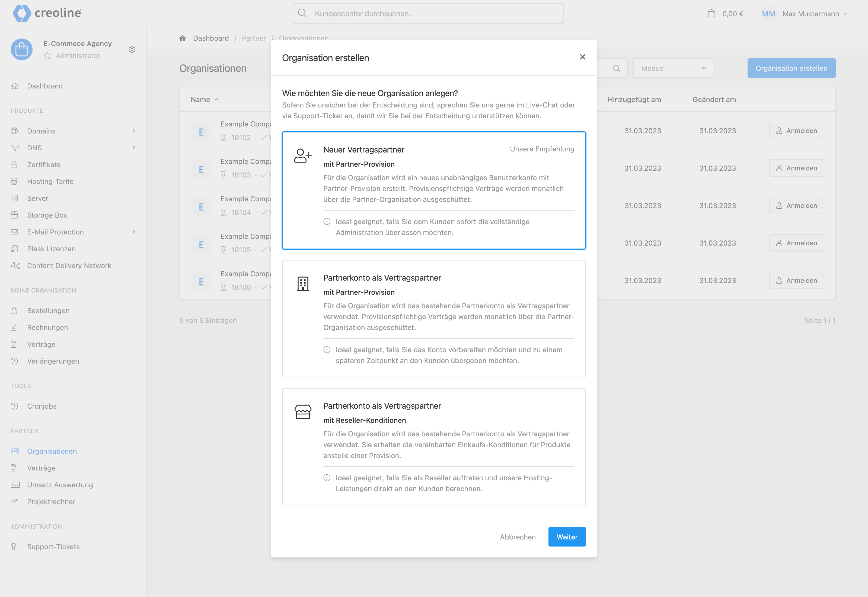Expand the Domains submenu chevron
868x597 pixels.
click(x=133, y=131)
